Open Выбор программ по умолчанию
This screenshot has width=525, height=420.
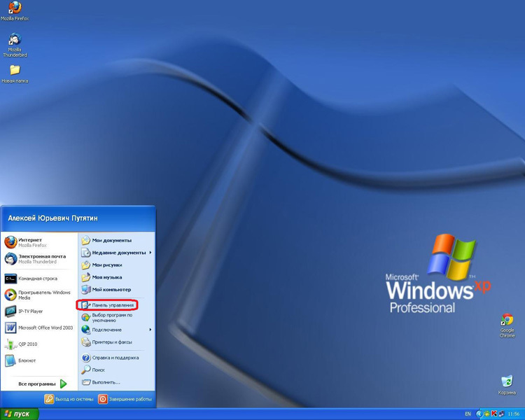(x=116, y=318)
